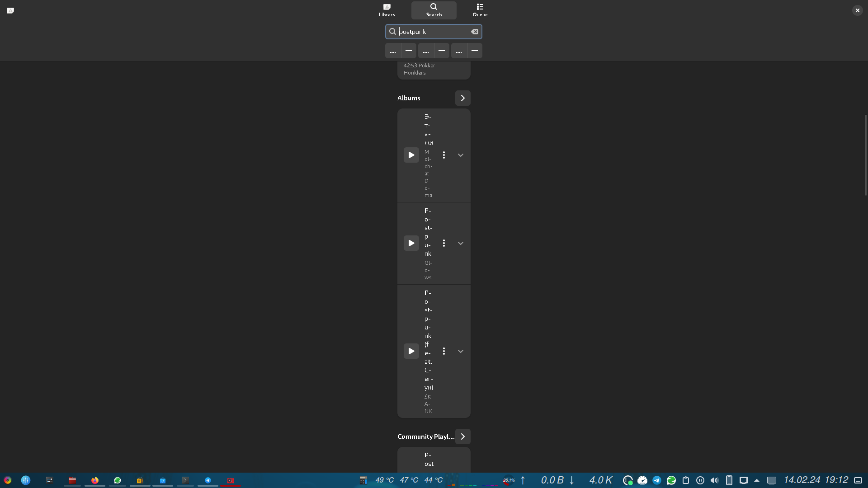The width and height of the screenshot is (868, 488).
Task: Open Telegram from the system tray
Action: point(657,480)
